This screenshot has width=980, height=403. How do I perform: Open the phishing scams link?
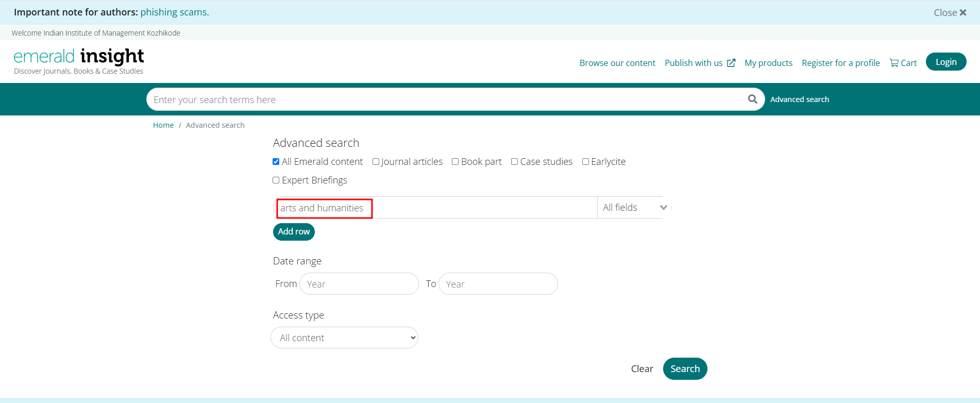pos(175,12)
